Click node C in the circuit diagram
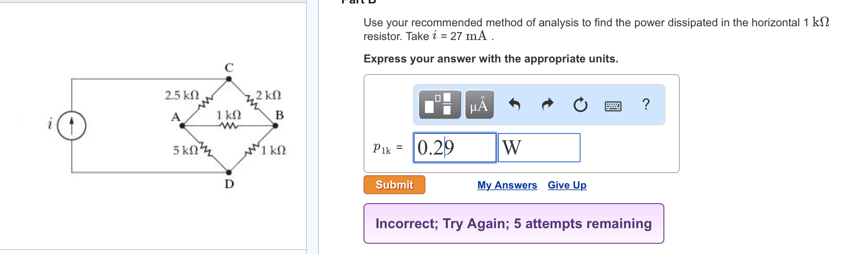The width and height of the screenshot is (868, 254). point(229,79)
